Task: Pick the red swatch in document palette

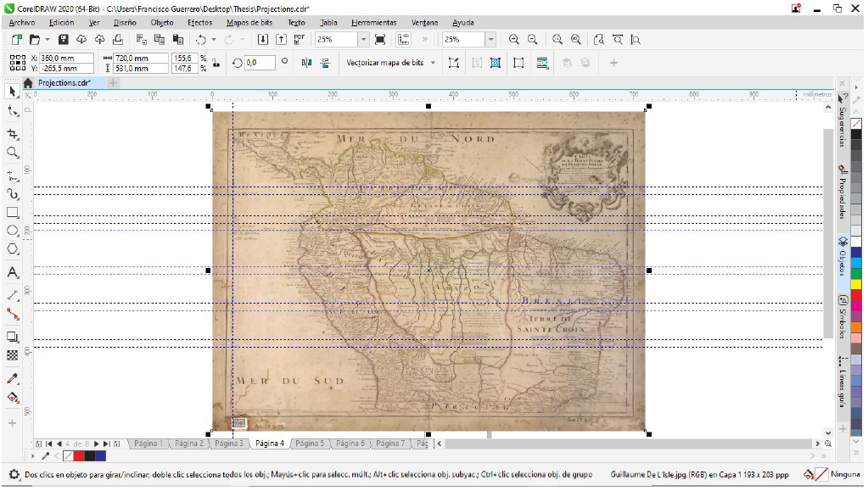Action: [79, 456]
